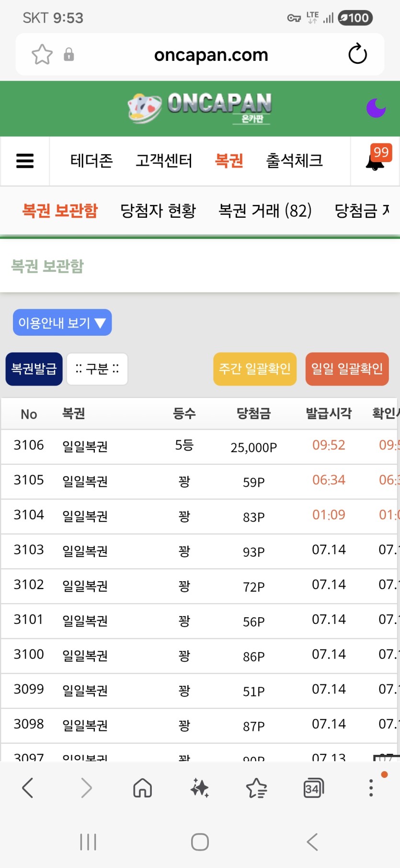
Task: Open the oncapan.com address field
Action: pyautogui.click(x=211, y=55)
